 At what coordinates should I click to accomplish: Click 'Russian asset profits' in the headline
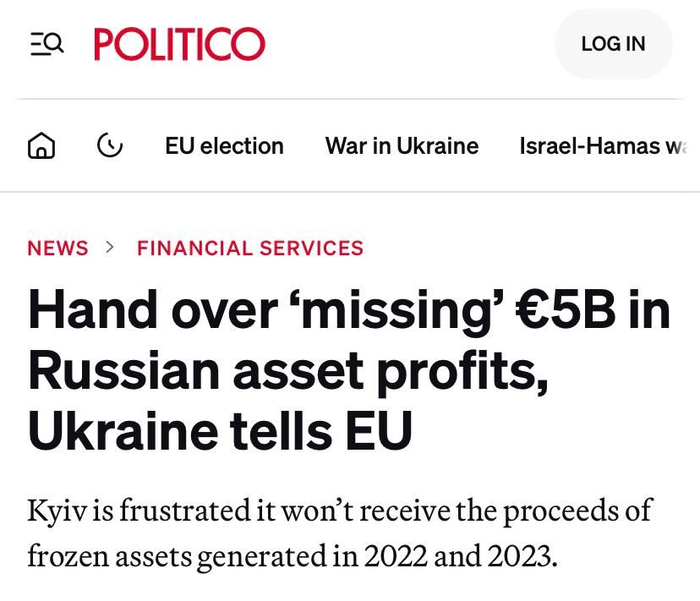287,370
